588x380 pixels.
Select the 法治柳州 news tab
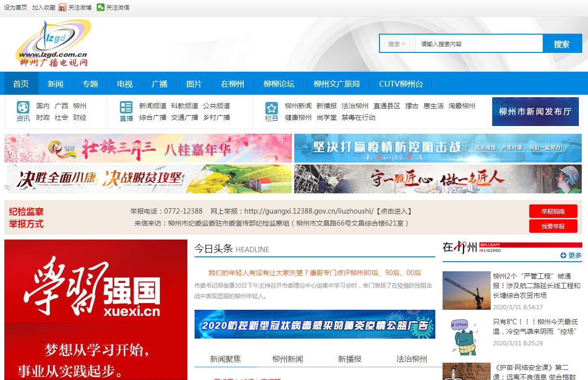coord(411,359)
